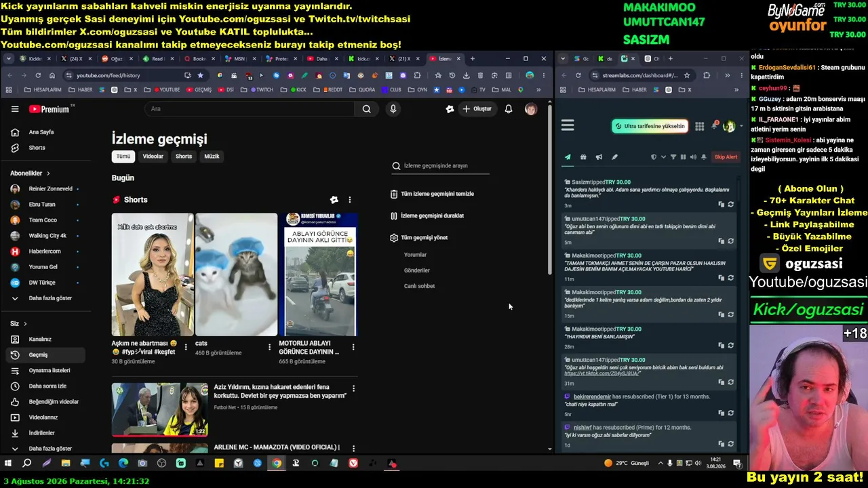Viewport: 868px width, 488px height.
Task: Click the Skip Alert button
Action: [726, 157]
